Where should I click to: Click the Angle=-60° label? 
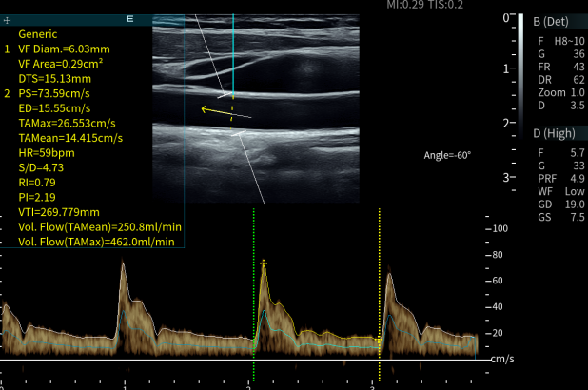click(x=448, y=154)
